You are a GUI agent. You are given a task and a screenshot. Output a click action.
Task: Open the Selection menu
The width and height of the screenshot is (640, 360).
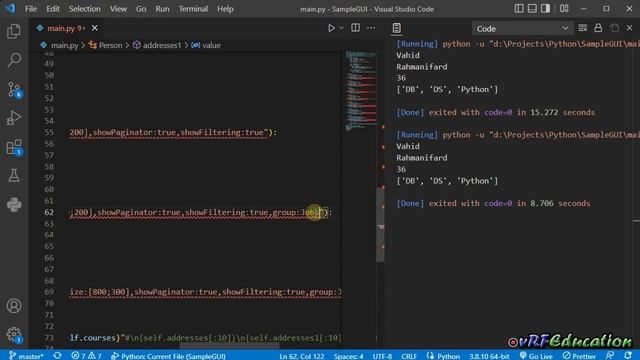(x=84, y=9)
